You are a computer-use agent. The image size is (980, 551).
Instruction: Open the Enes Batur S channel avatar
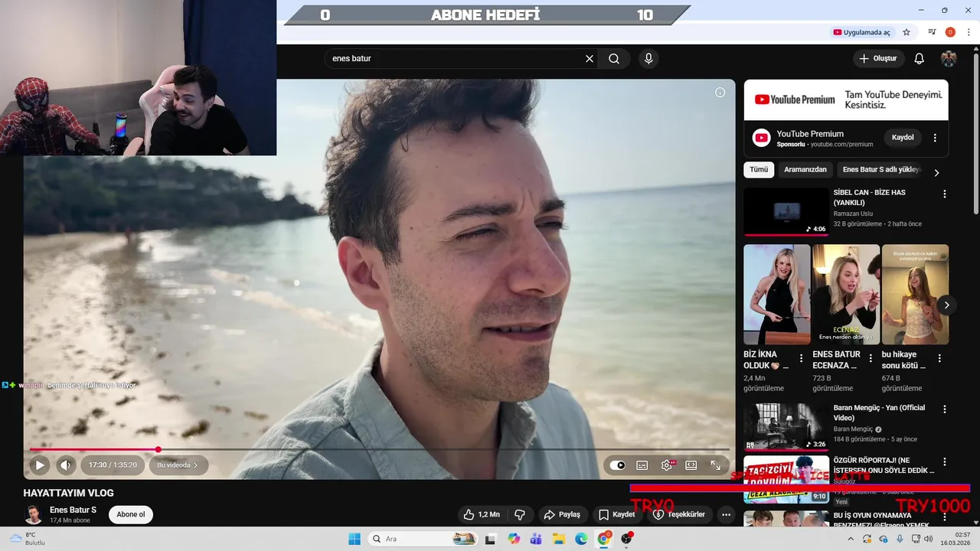pos(34,514)
